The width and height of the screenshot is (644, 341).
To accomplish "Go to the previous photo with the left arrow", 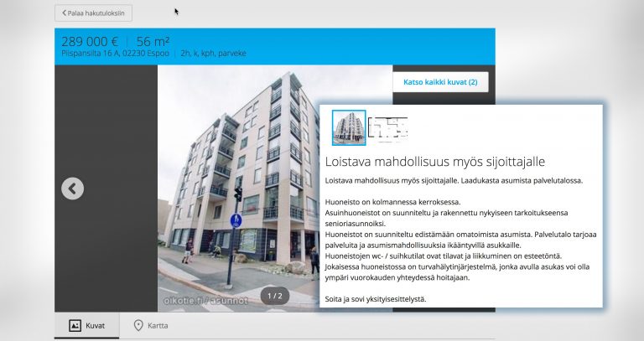I will [x=72, y=189].
